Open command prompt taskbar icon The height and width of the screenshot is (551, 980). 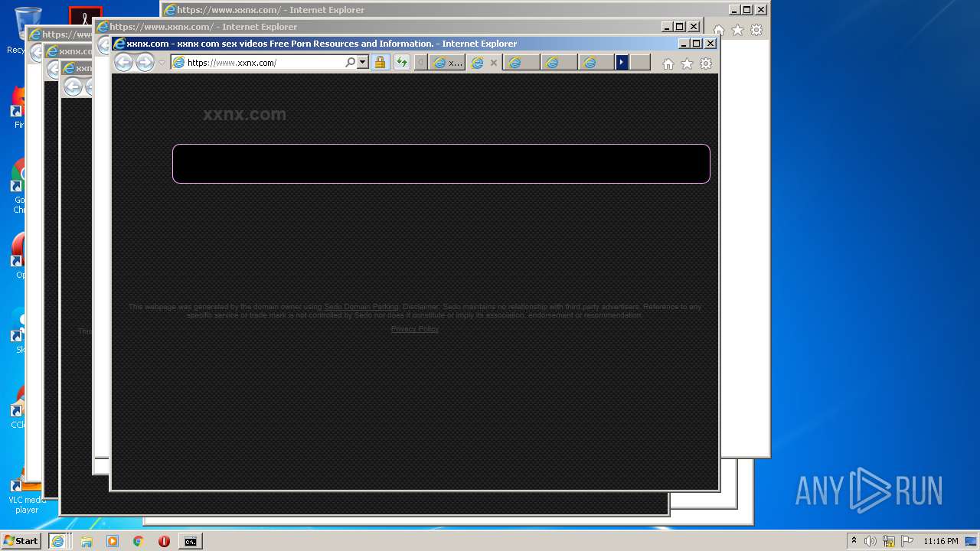(x=190, y=541)
